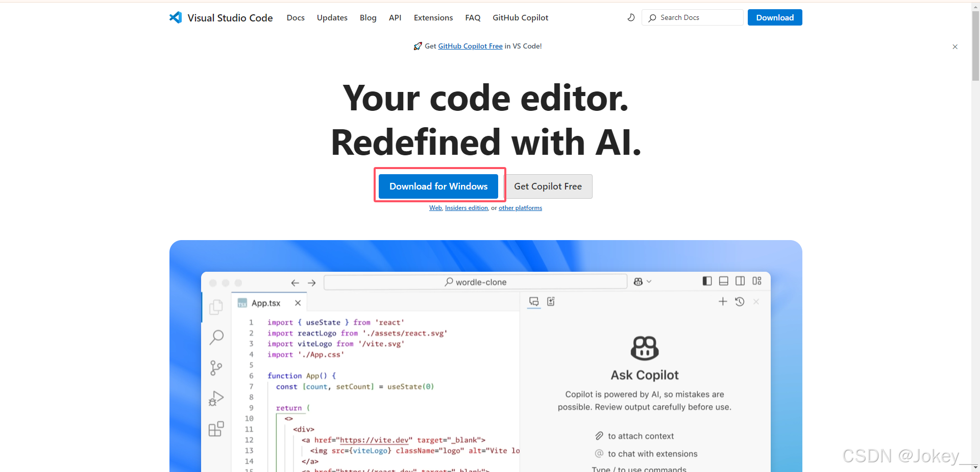This screenshot has height=472, width=980.
Task: Click the back arrow in the editor title bar
Action: click(295, 282)
